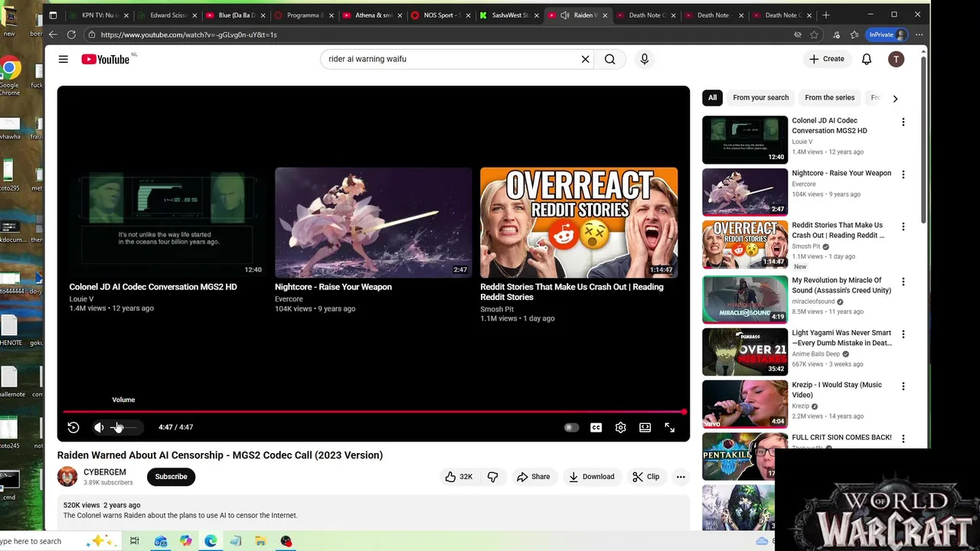Viewport: 980px width, 551px height.
Task: Search with your voice microphone button
Action: (x=645, y=59)
